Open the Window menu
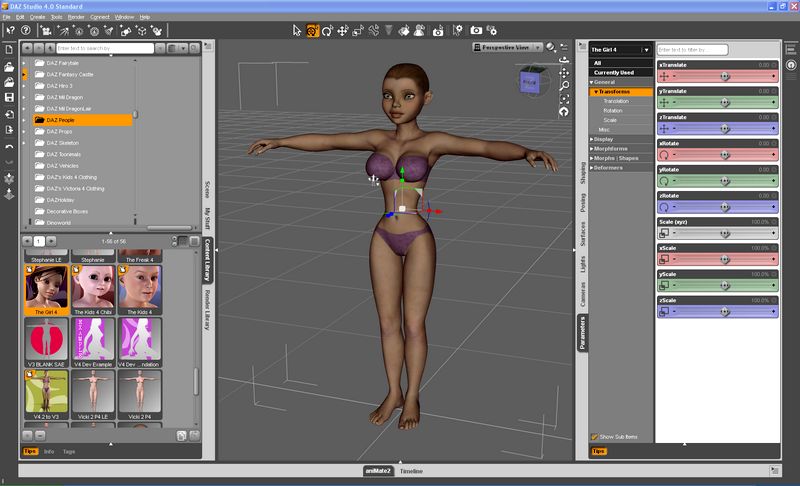This screenshot has width=800, height=486. point(124,17)
